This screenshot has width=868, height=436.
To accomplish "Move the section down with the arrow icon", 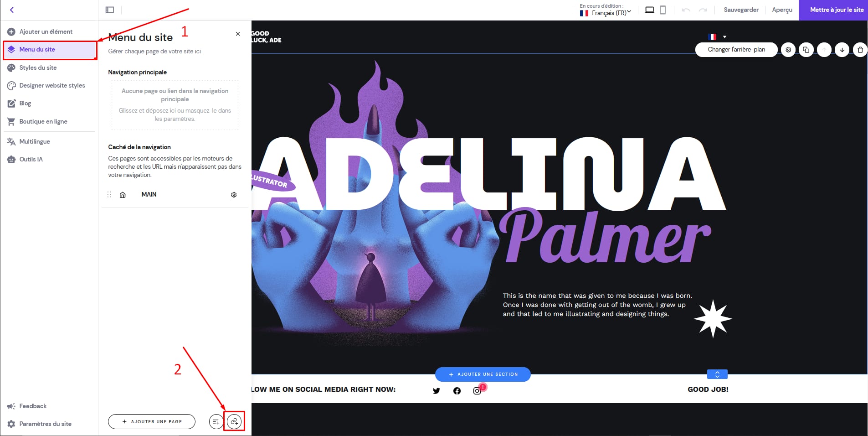I will pyautogui.click(x=842, y=50).
